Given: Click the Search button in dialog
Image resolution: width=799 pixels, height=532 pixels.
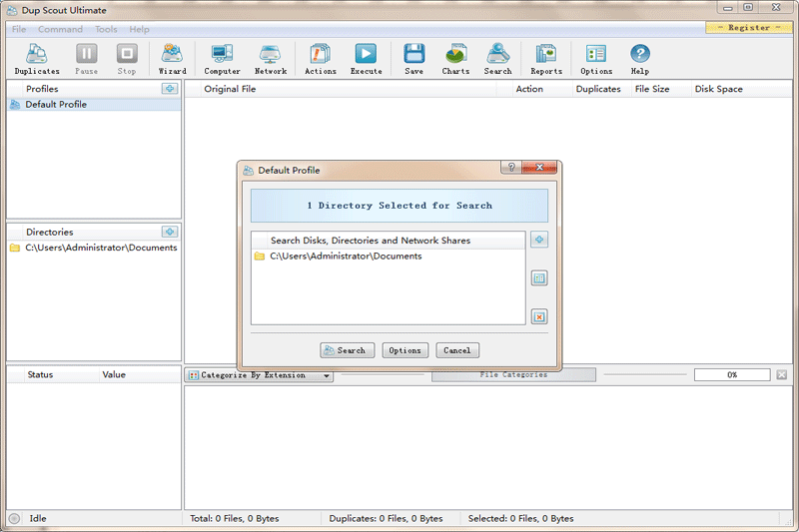Looking at the screenshot, I should [347, 350].
